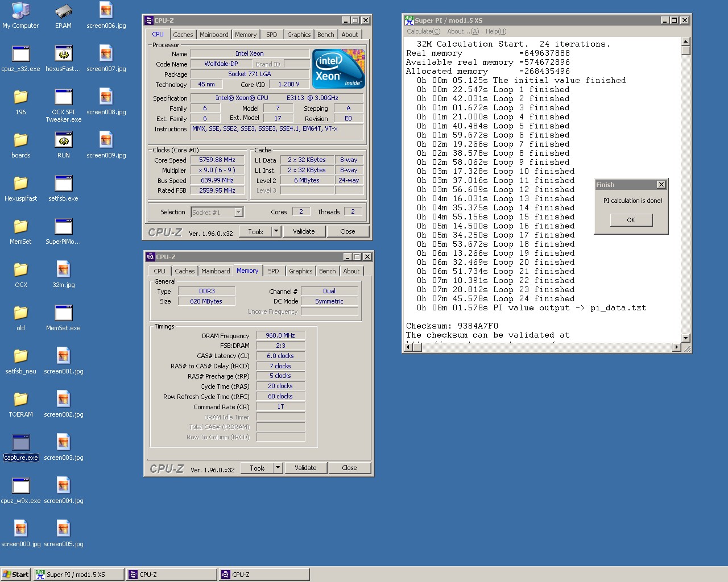Select the Hexuspifast folder

[20, 188]
